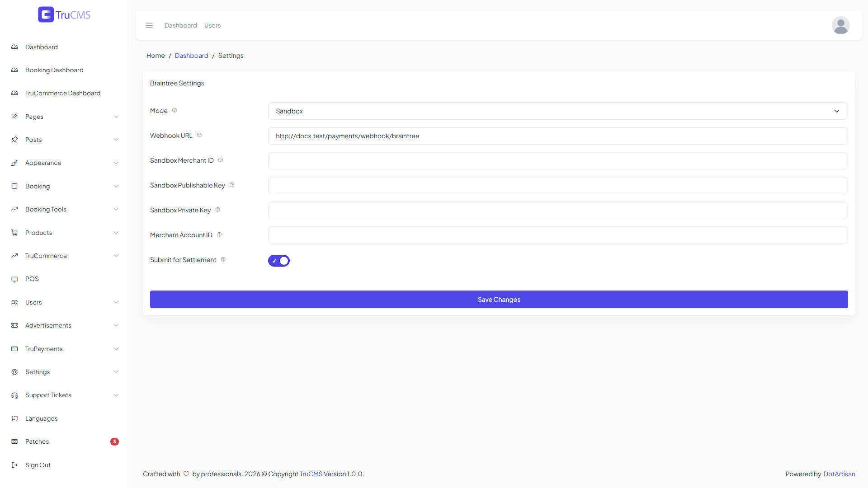Click the TruCMS footer link

[x=311, y=474]
